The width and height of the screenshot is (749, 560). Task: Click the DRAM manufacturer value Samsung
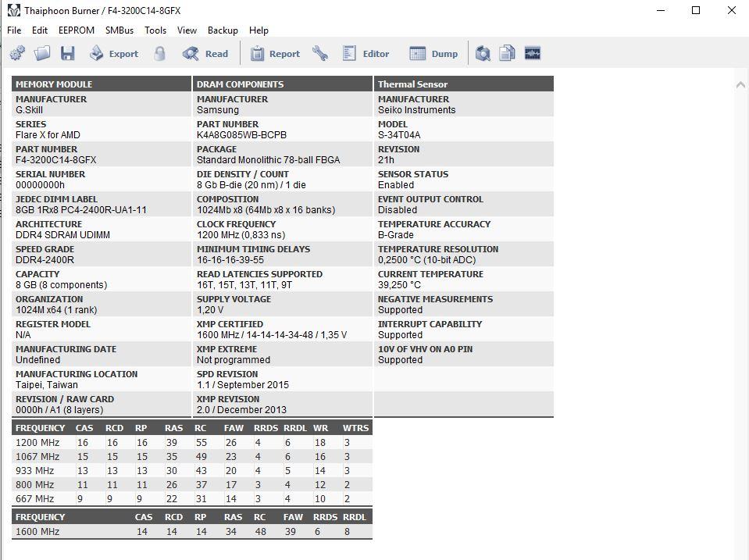point(217,110)
